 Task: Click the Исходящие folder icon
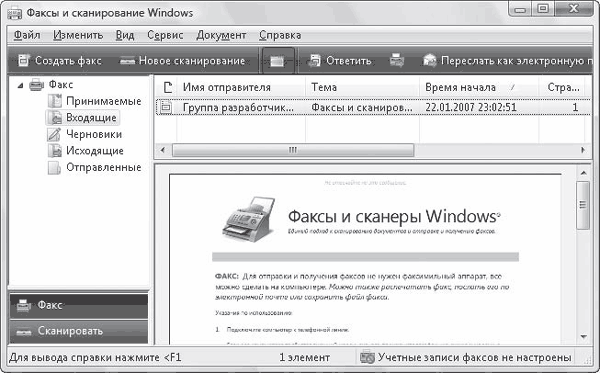(x=54, y=151)
